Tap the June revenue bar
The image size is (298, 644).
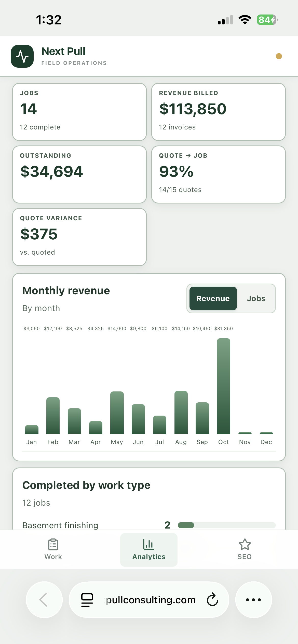click(138, 419)
